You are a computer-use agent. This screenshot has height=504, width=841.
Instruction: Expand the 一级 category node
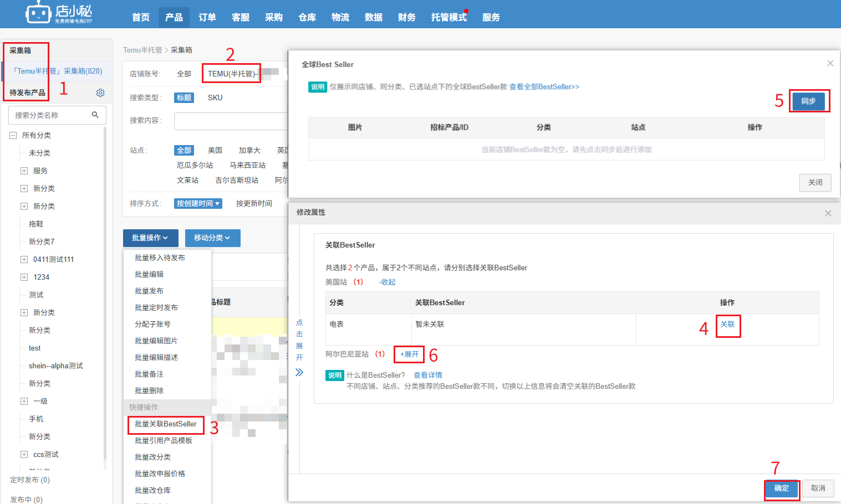pyautogui.click(x=24, y=401)
